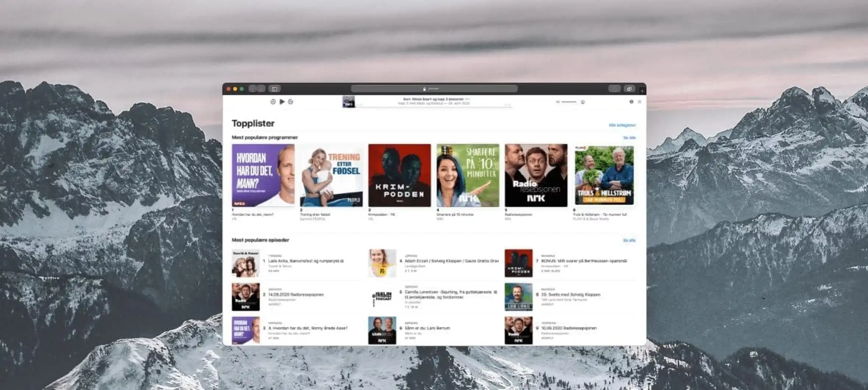Click the AirPlay output icon beside volume
This screenshot has height=390, width=868.
[x=583, y=102]
